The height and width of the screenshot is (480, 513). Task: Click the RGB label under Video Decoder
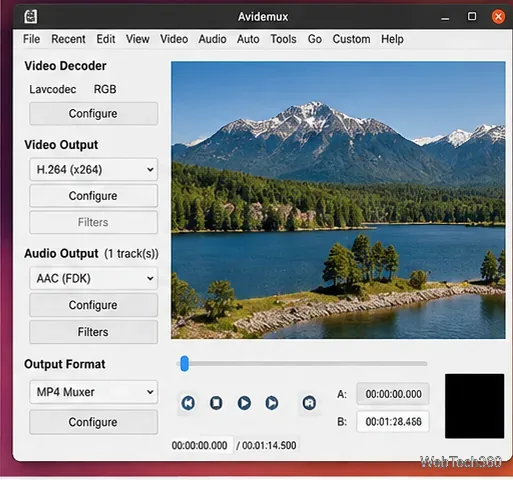click(x=105, y=89)
